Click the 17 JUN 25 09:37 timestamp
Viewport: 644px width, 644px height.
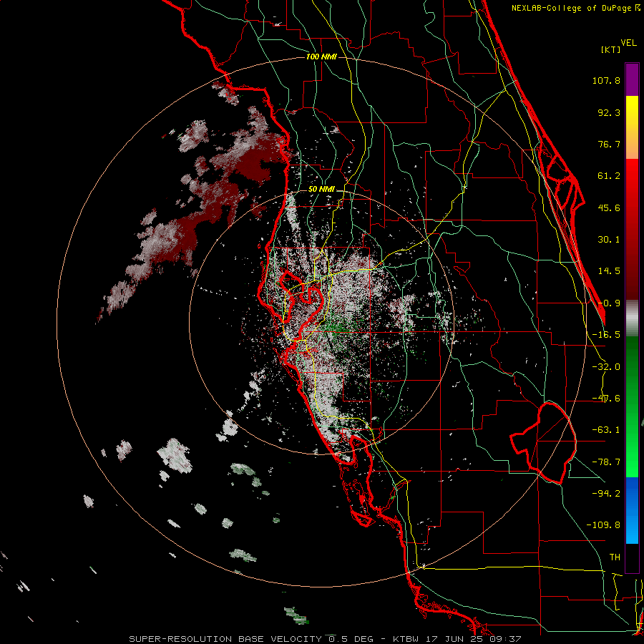[x=473, y=639]
